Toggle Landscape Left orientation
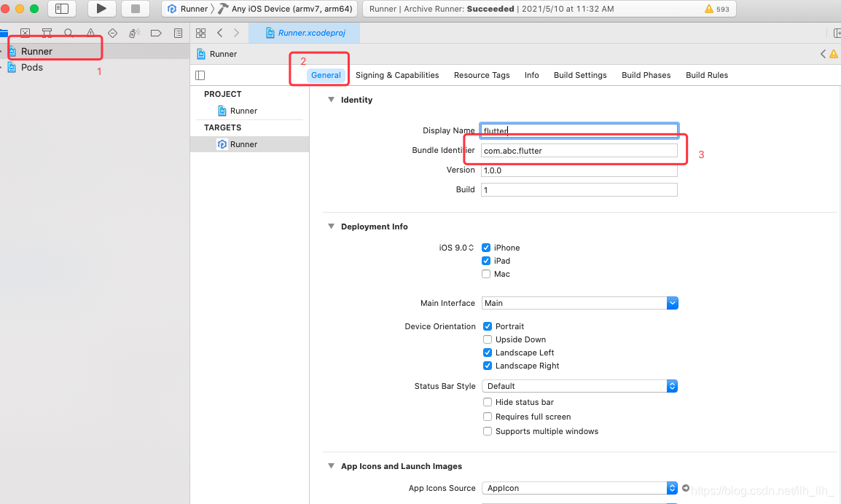 (x=488, y=353)
